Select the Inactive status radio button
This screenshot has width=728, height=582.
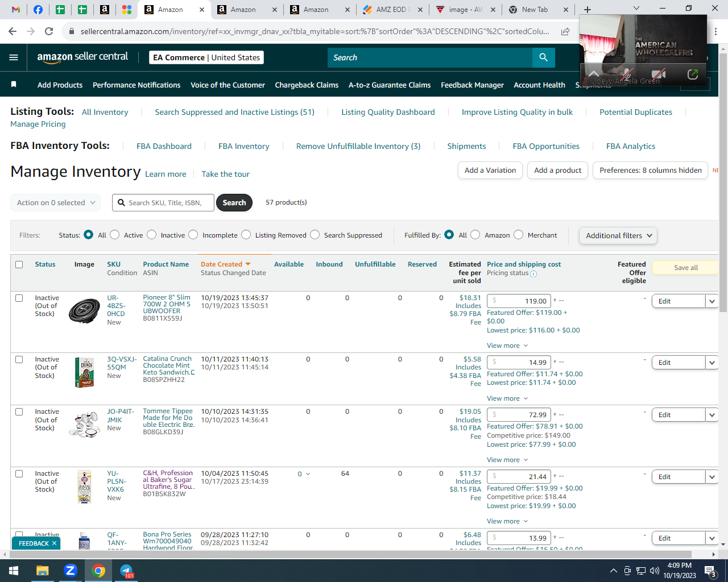click(x=151, y=235)
